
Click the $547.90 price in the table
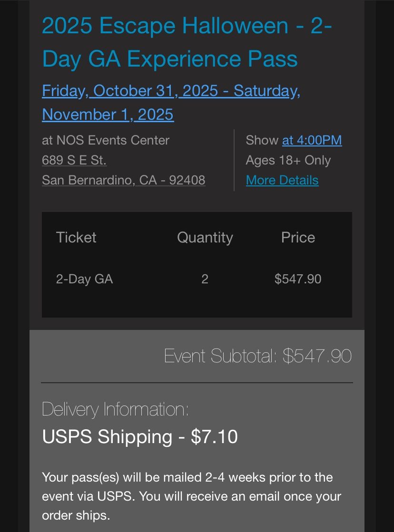297,279
